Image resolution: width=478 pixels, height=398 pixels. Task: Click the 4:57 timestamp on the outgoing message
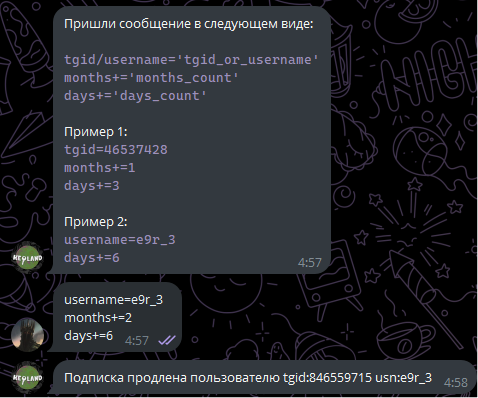coord(137,341)
